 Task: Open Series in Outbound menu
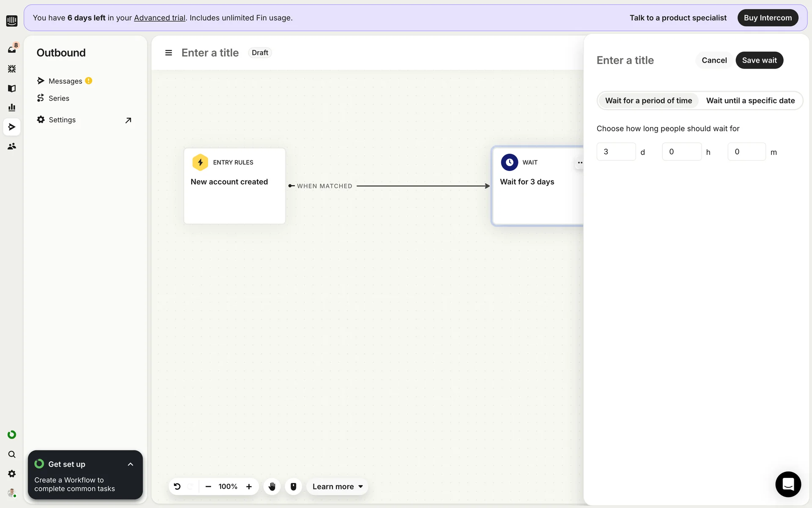click(59, 98)
